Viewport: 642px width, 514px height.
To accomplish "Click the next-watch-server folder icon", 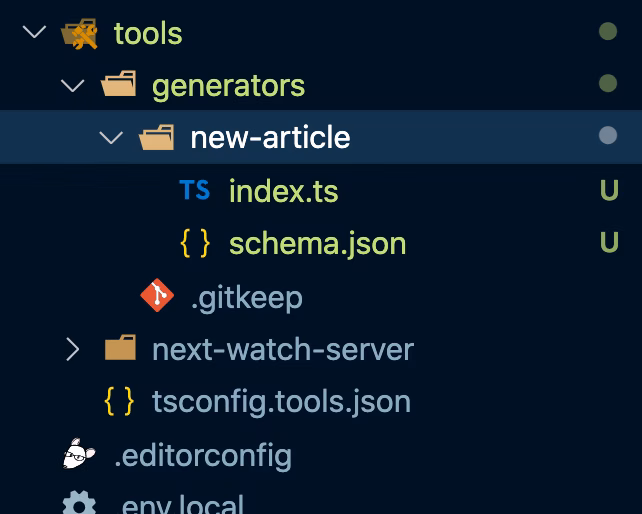I will 119,349.
